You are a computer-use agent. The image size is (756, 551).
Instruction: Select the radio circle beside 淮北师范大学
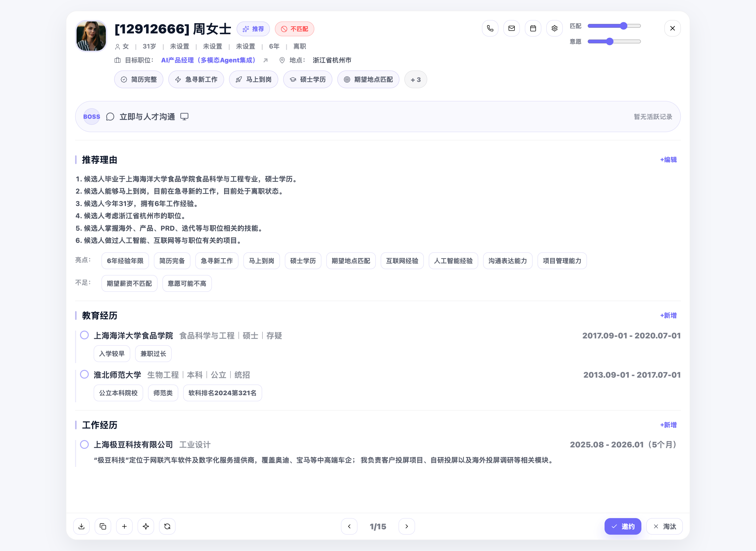[x=84, y=374]
